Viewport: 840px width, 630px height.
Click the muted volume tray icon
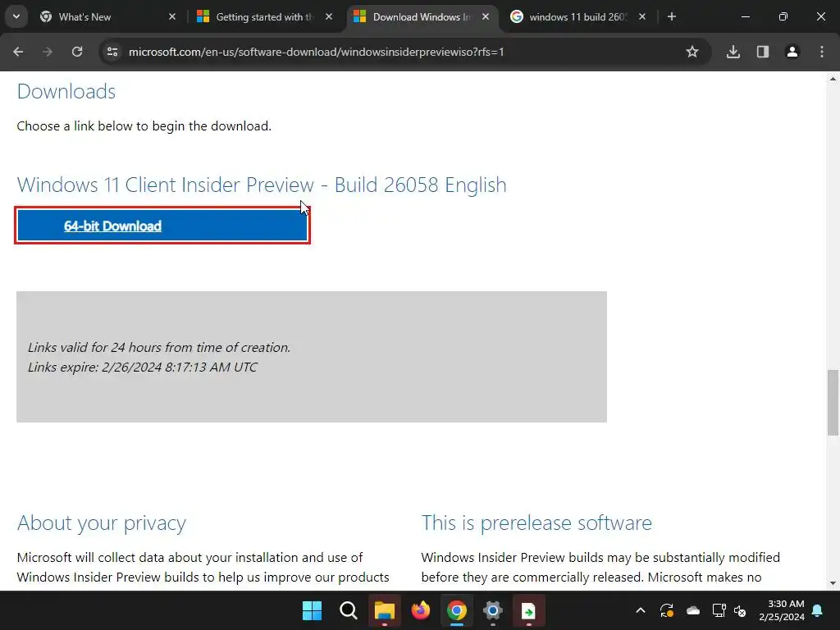click(x=740, y=610)
